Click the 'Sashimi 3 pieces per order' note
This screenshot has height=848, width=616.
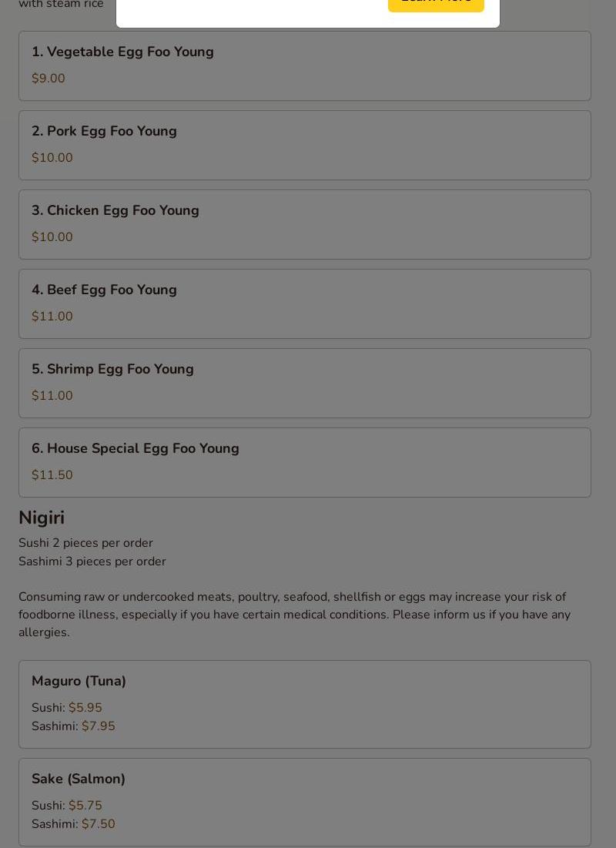[x=92, y=561]
